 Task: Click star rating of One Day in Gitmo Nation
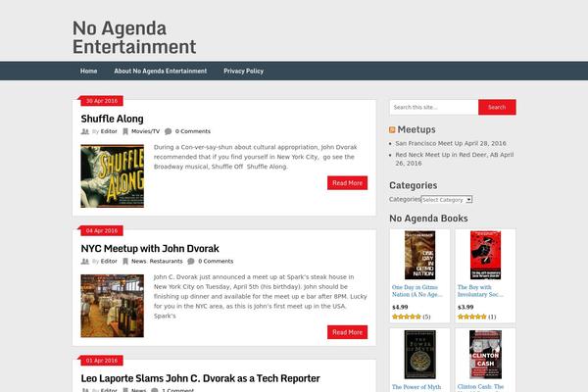coord(407,317)
